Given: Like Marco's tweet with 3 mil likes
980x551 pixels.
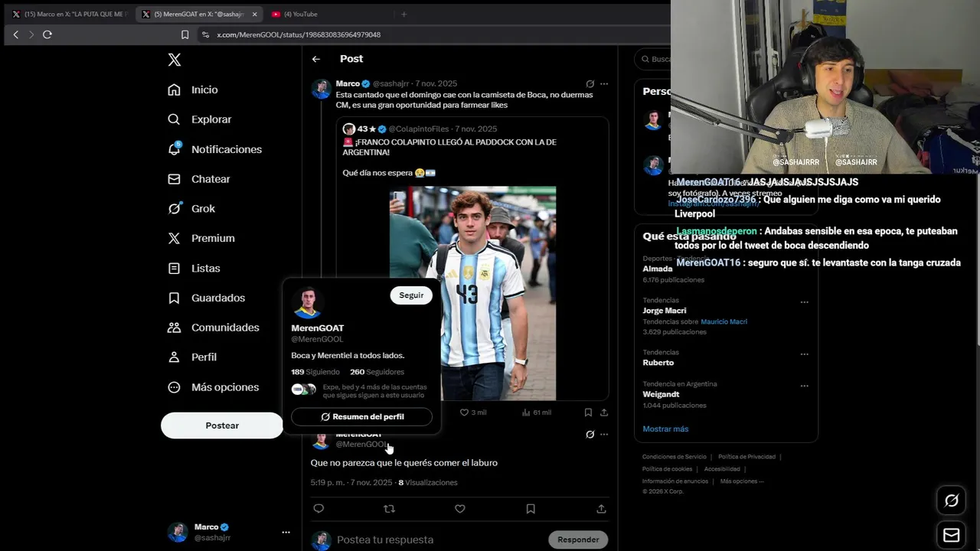Looking at the screenshot, I should tap(472, 412).
